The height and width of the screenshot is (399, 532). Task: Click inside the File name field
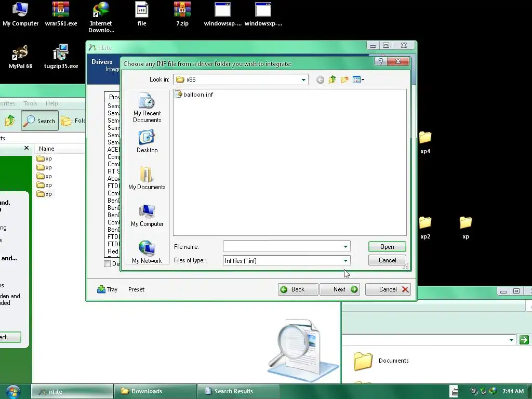282,247
